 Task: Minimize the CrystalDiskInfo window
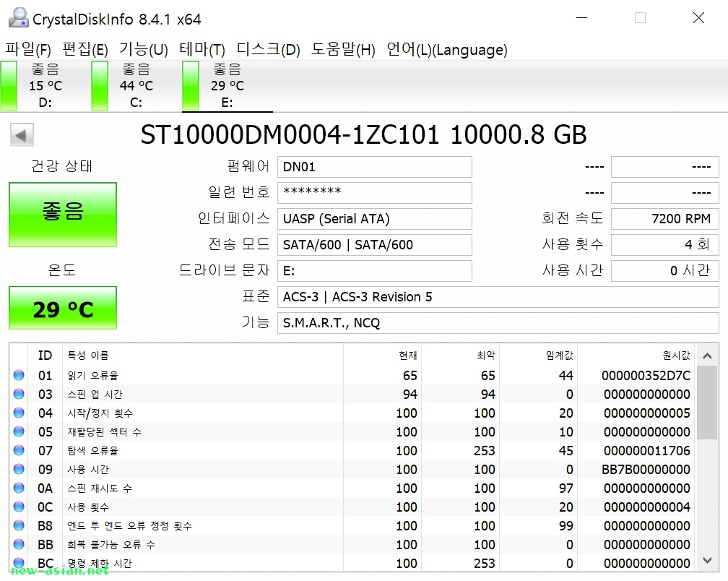pyautogui.click(x=582, y=18)
